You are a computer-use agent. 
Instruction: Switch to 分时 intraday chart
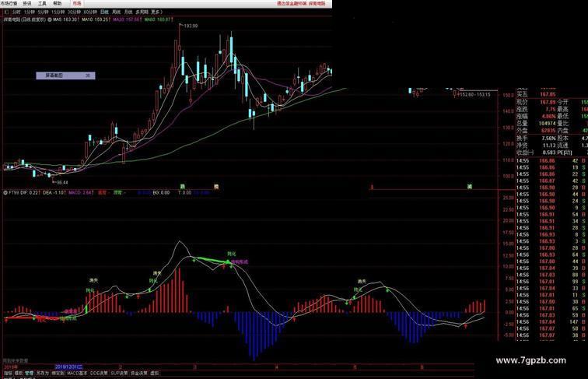tap(16, 12)
